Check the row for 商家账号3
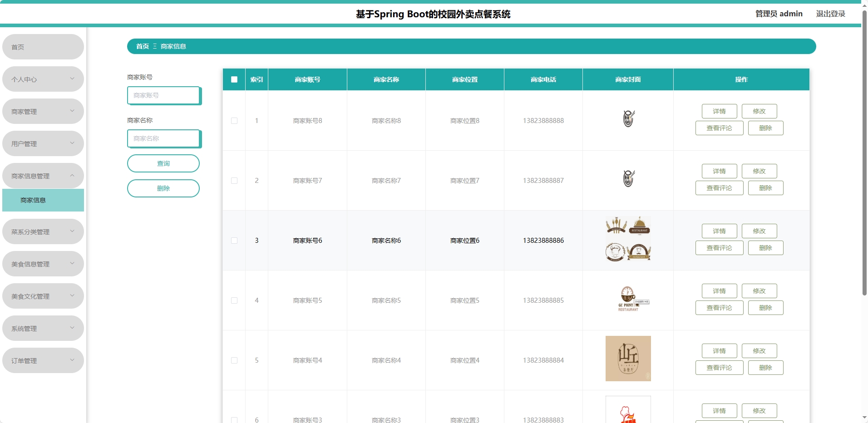The height and width of the screenshot is (423, 868). [x=234, y=420]
